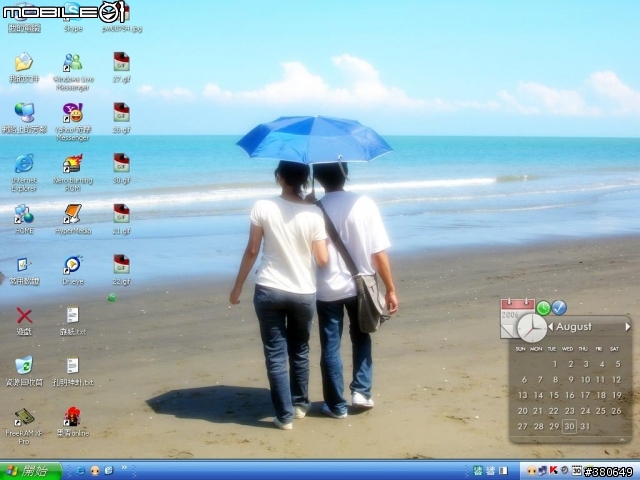Expand Quick Launch overflow chevron
The height and width of the screenshot is (480, 640).
point(124,468)
